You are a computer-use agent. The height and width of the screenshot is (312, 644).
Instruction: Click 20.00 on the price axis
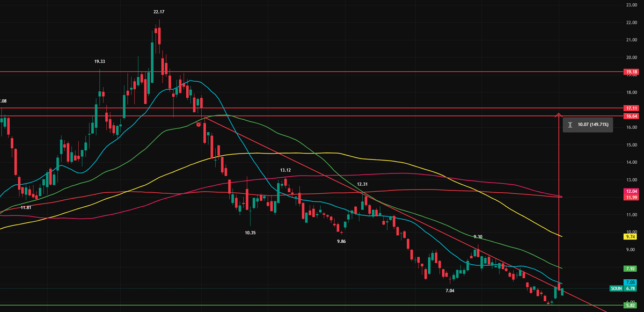[x=631, y=57]
